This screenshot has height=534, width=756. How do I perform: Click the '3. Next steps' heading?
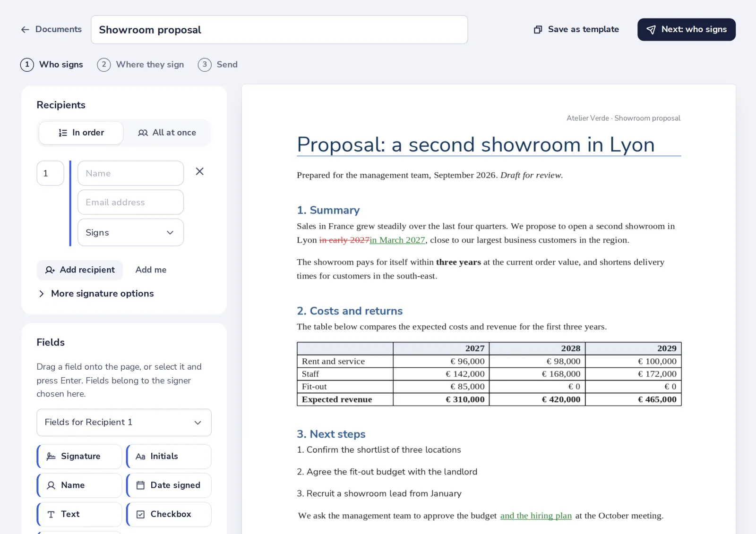[331, 434]
